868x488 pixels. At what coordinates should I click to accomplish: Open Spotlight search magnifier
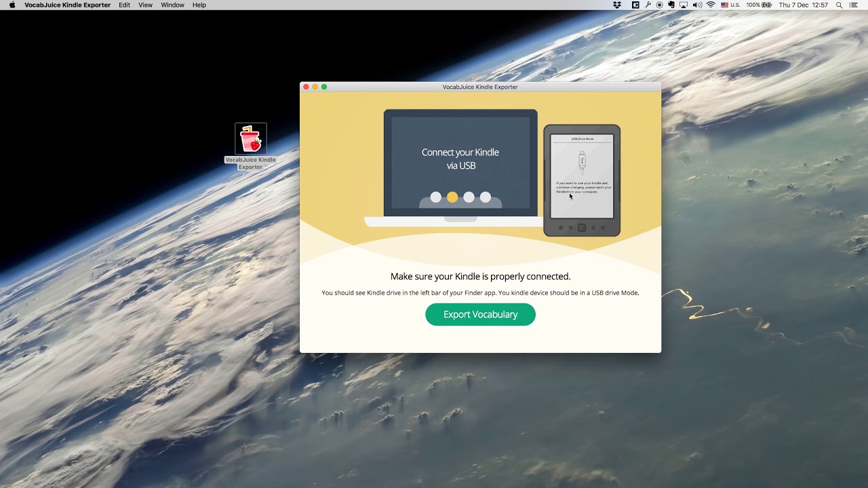tap(839, 5)
